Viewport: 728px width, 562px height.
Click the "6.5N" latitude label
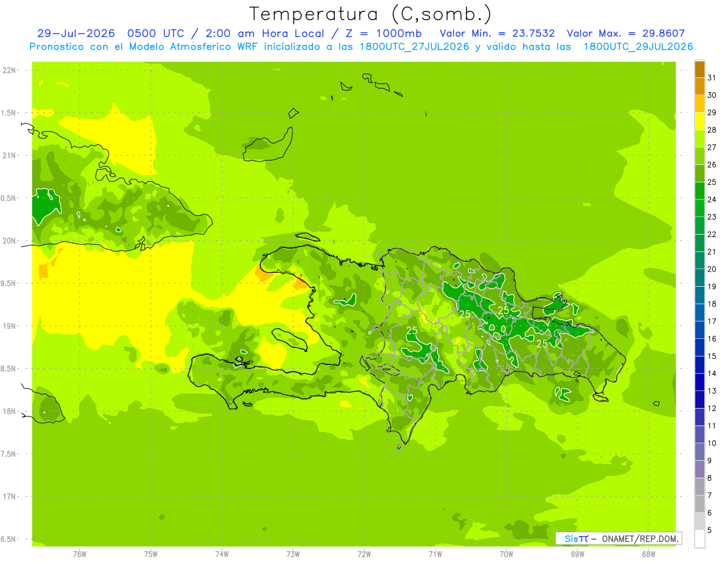click(x=8, y=540)
